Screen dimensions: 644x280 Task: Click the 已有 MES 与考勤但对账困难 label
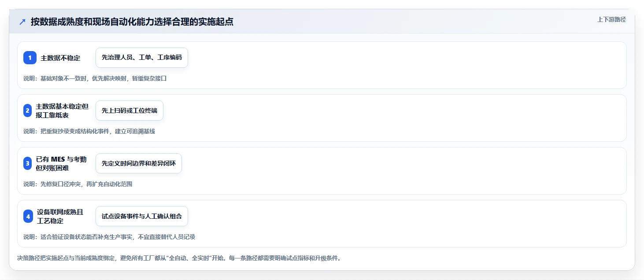pyautogui.click(x=61, y=163)
